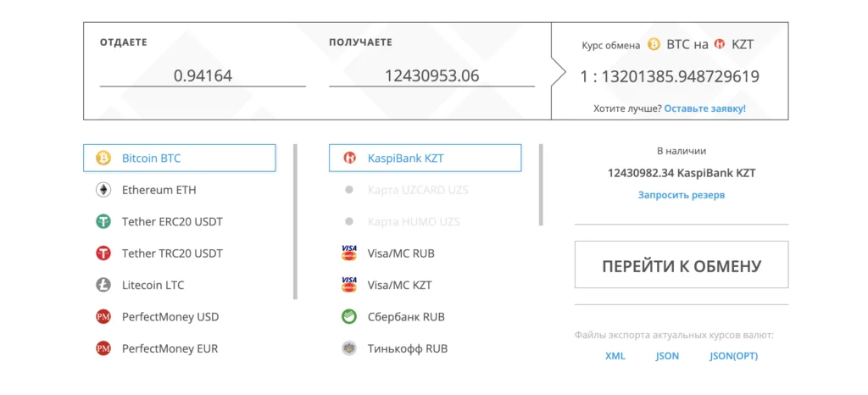The width and height of the screenshot is (868, 395).
Task: Choose KaspiBank KZT to receive
Action: [426, 159]
